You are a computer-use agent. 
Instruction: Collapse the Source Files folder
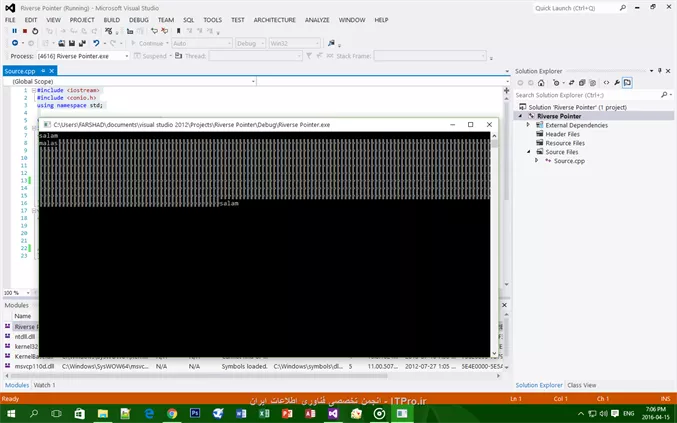click(x=528, y=152)
